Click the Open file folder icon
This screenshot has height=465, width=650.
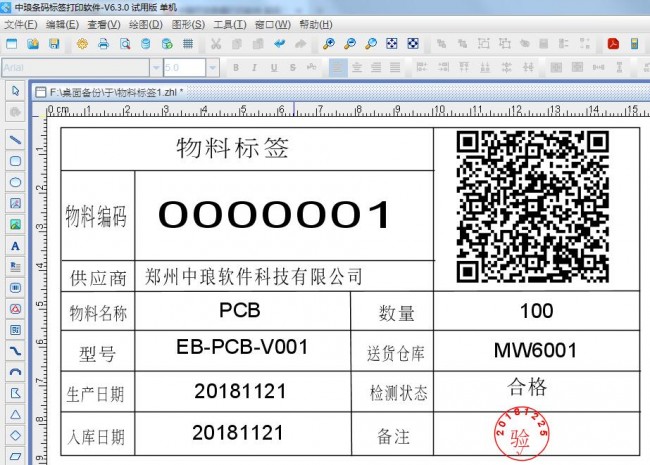[33, 44]
